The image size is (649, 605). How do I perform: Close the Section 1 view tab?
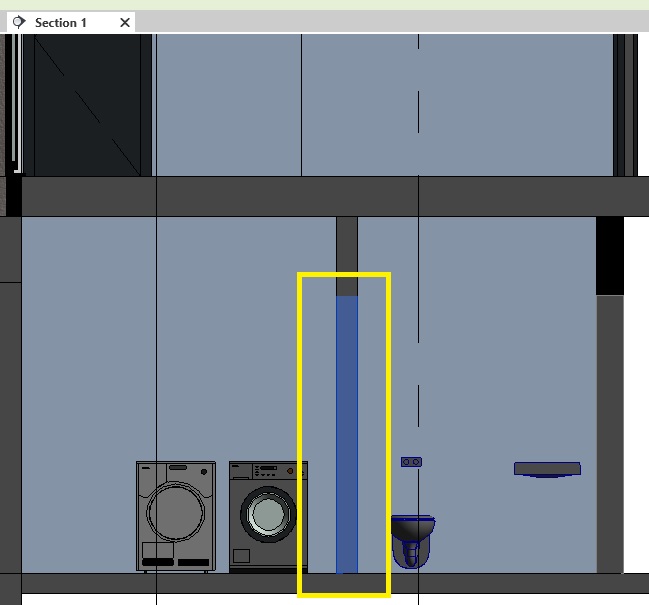click(125, 22)
